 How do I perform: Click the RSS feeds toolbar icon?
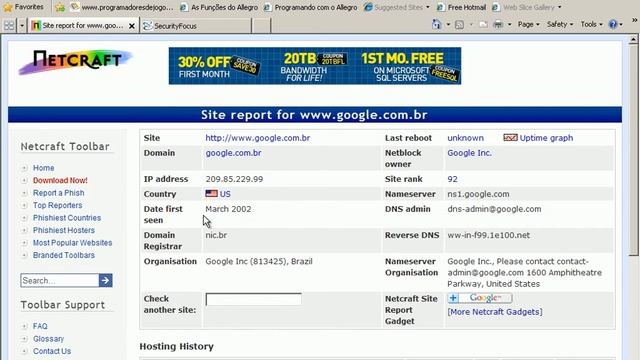pos(460,24)
